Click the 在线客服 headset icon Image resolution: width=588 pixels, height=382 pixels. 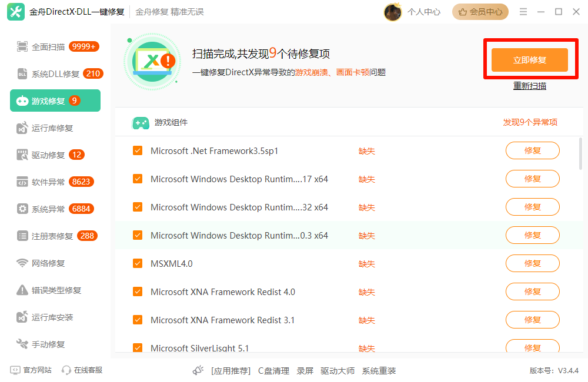[66, 370]
